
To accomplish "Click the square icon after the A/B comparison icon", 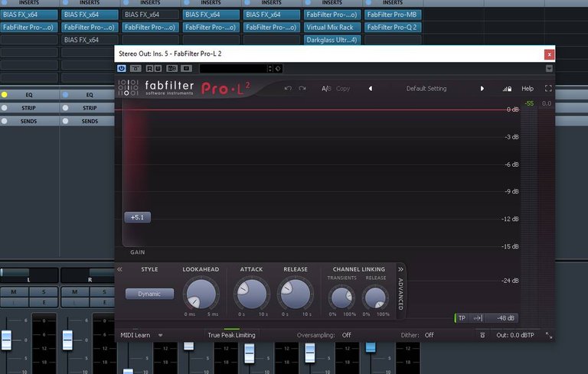I will [186, 68].
